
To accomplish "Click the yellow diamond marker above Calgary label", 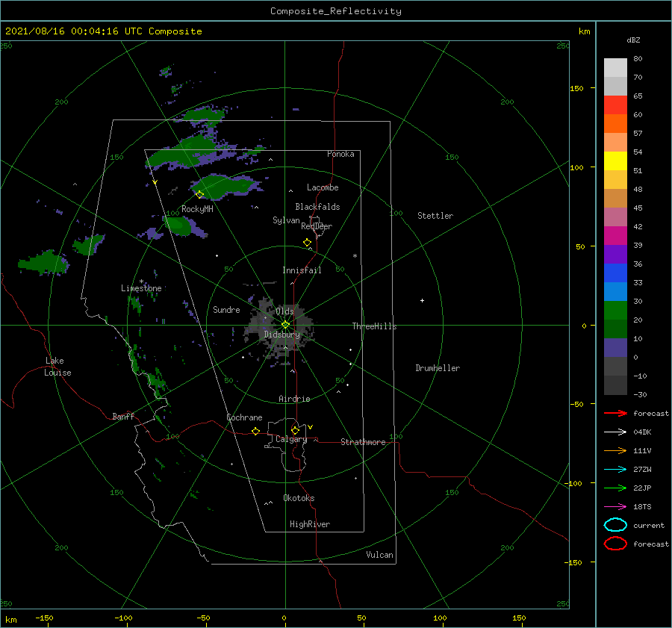I will (295, 430).
